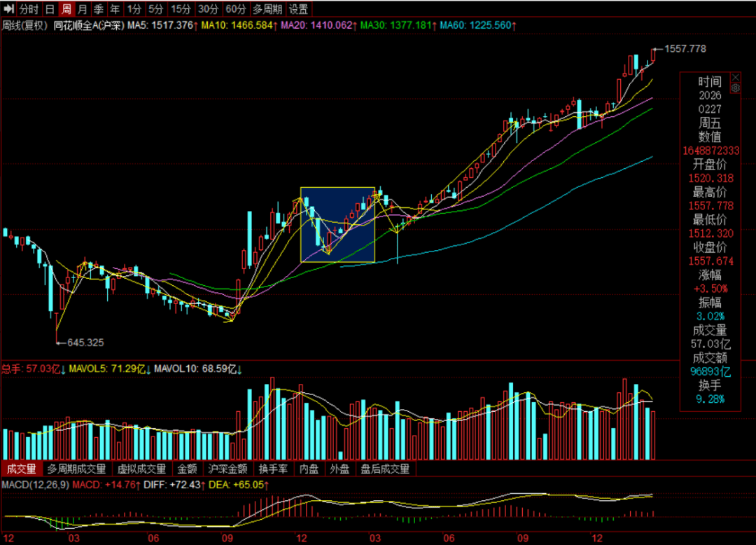Select the 日 daily period tab
The image size is (756, 545).
tap(50, 9)
